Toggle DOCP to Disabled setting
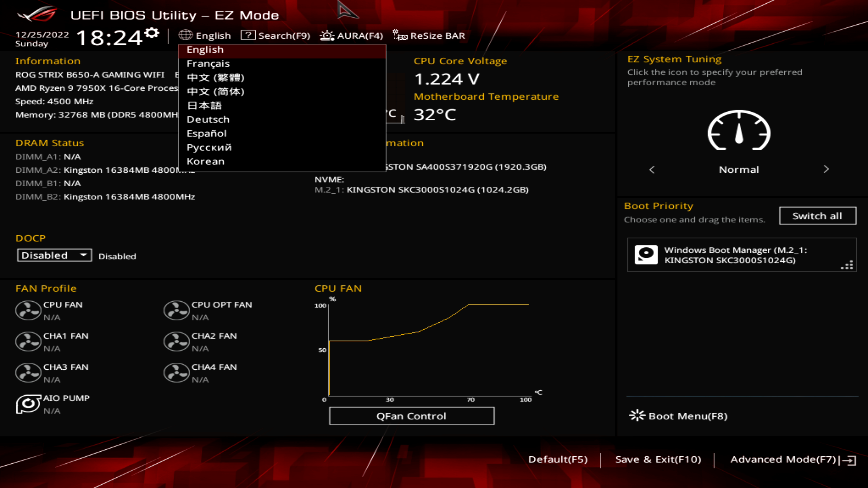 coord(54,255)
